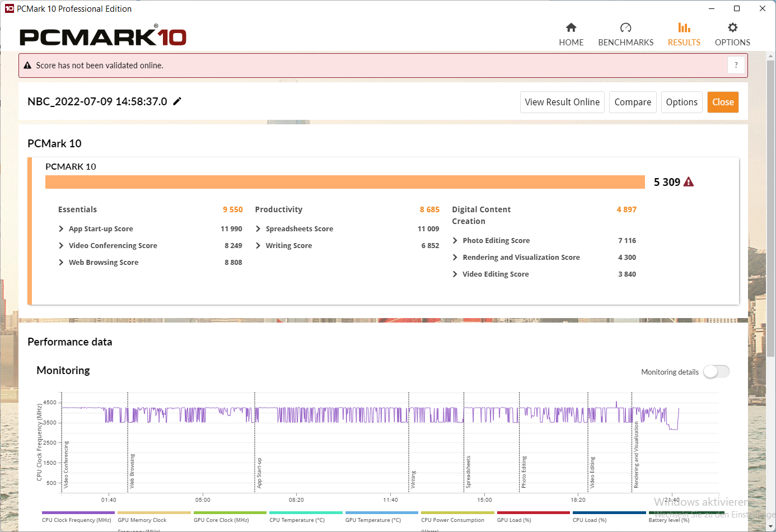Expand Spreadsheets Score
Screen dimensions: 776x532
point(258,229)
